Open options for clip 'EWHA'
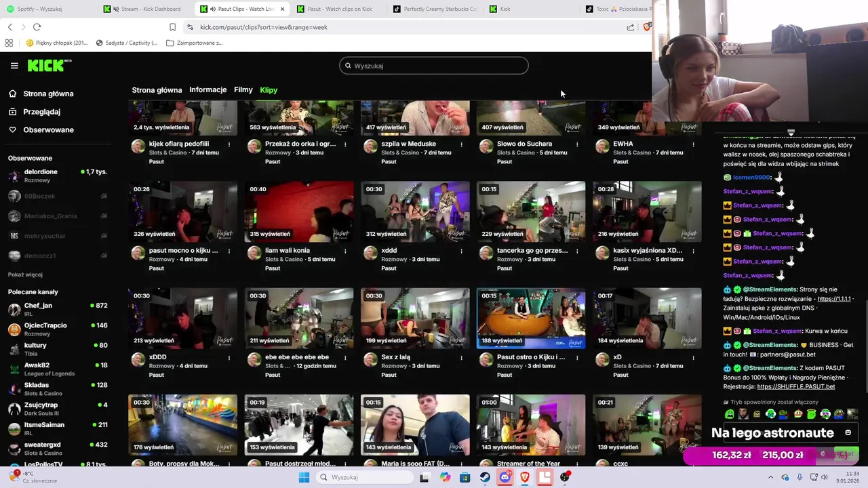Screen dimensions: 868x488 click(x=693, y=144)
